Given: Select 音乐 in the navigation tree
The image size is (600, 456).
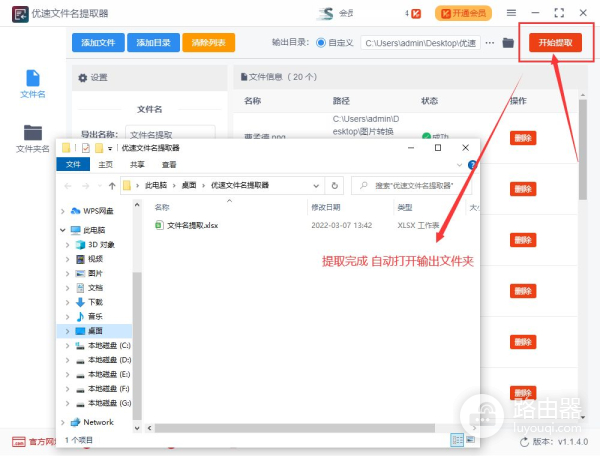Looking at the screenshot, I should coord(95,316).
